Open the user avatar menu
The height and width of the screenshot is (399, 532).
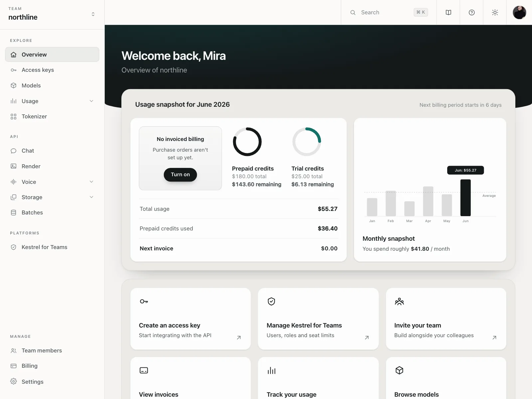[x=519, y=12]
